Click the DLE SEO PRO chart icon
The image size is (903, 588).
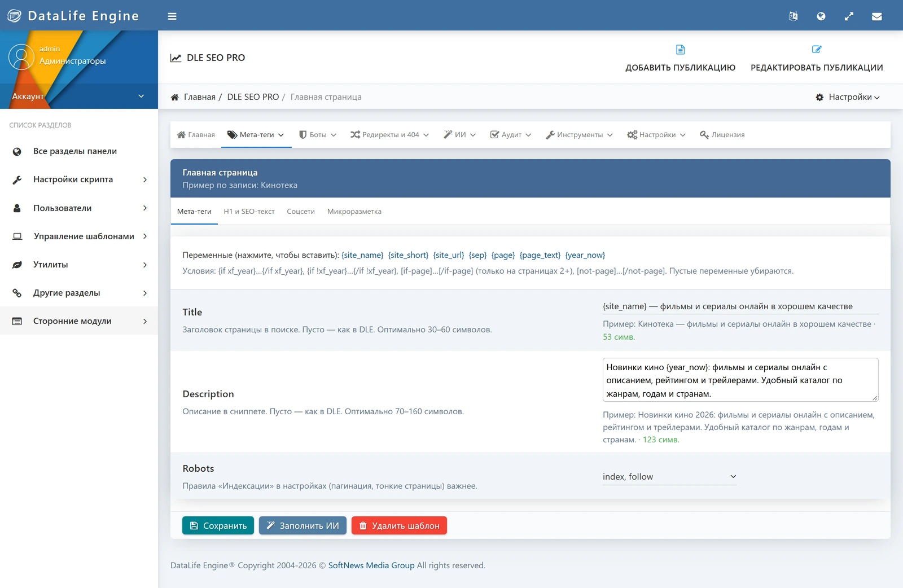(176, 58)
